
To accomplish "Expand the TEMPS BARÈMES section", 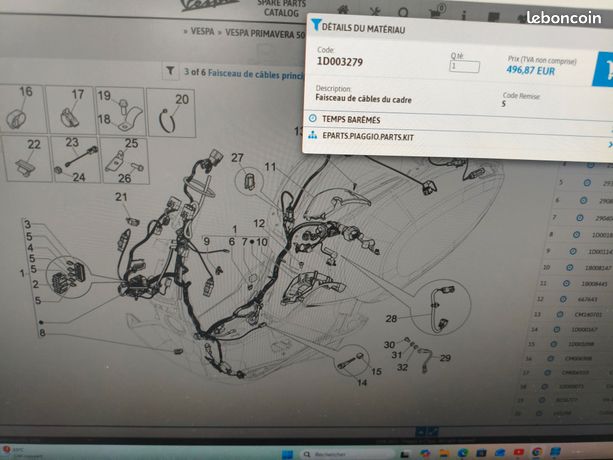I will tap(457, 122).
